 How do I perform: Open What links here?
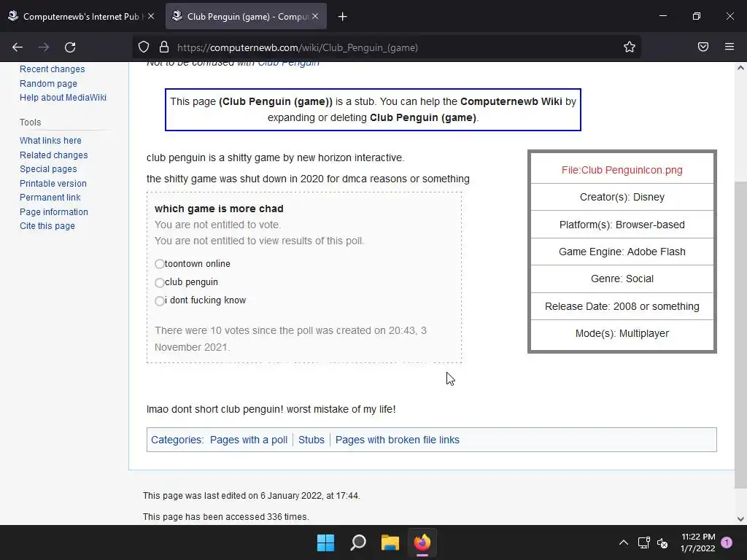[x=50, y=141]
